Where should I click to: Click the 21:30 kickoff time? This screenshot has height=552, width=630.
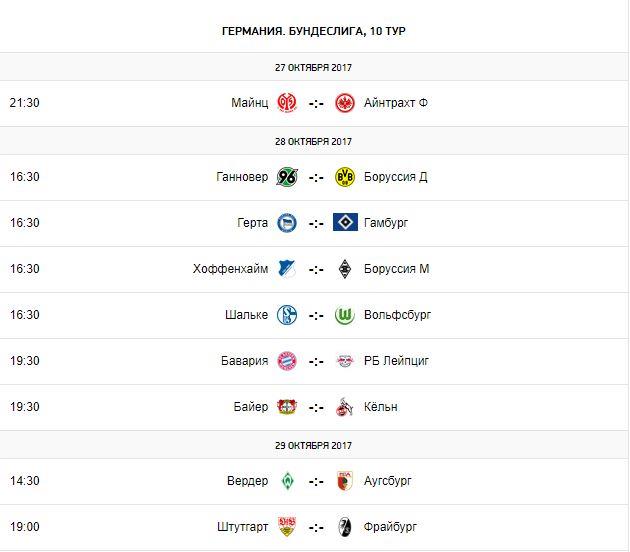tap(24, 103)
